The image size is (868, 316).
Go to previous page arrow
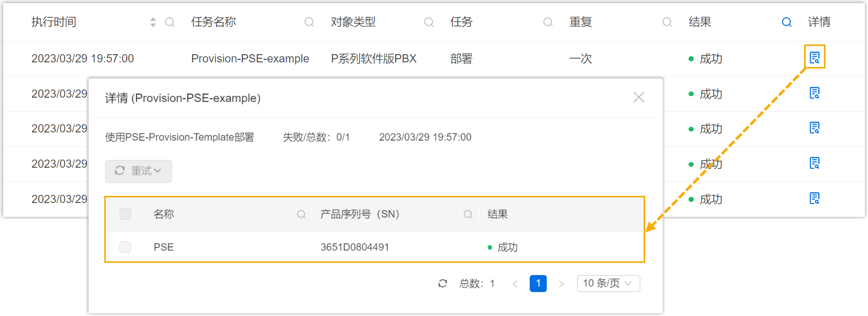point(515,284)
